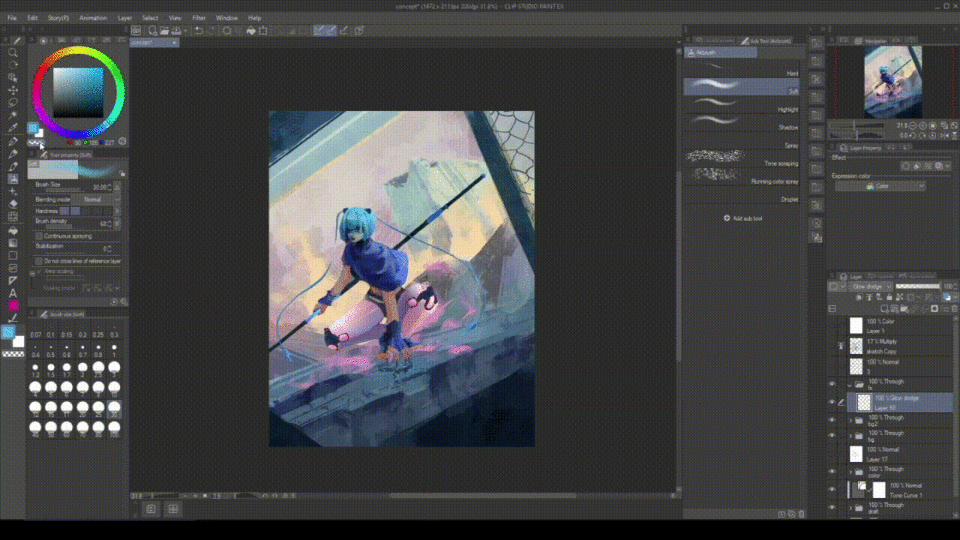Click the Navigator preview thumbnail
This screenshot has height=540, width=960.
click(893, 82)
